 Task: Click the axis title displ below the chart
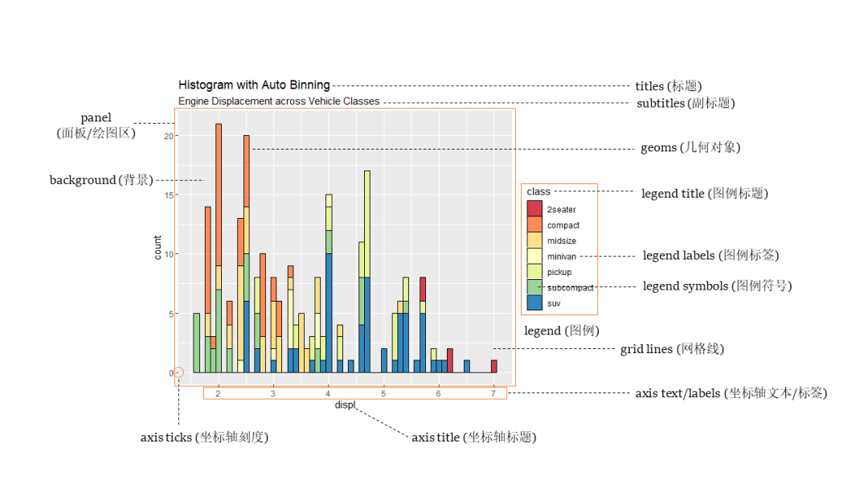coord(346,405)
